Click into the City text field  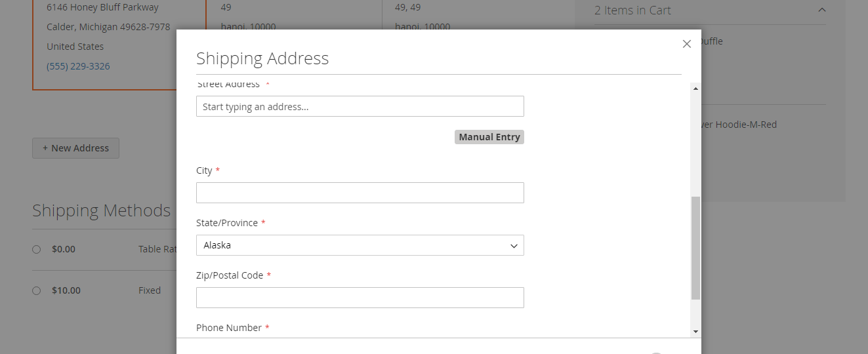360,193
